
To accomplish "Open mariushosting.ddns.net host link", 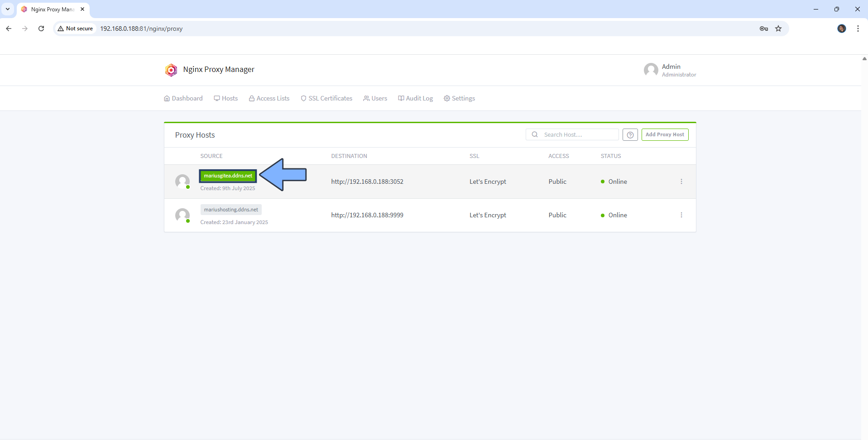I will tap(231, 210).
